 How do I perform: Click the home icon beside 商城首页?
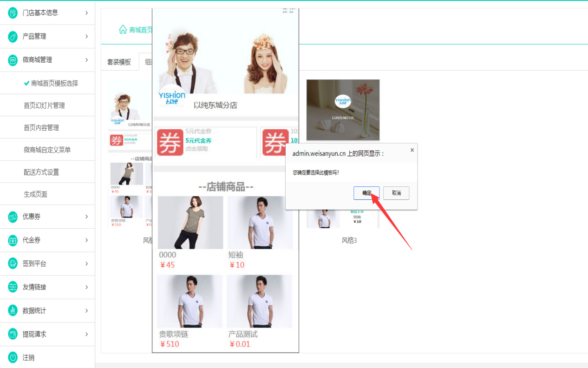pos(123,30)
